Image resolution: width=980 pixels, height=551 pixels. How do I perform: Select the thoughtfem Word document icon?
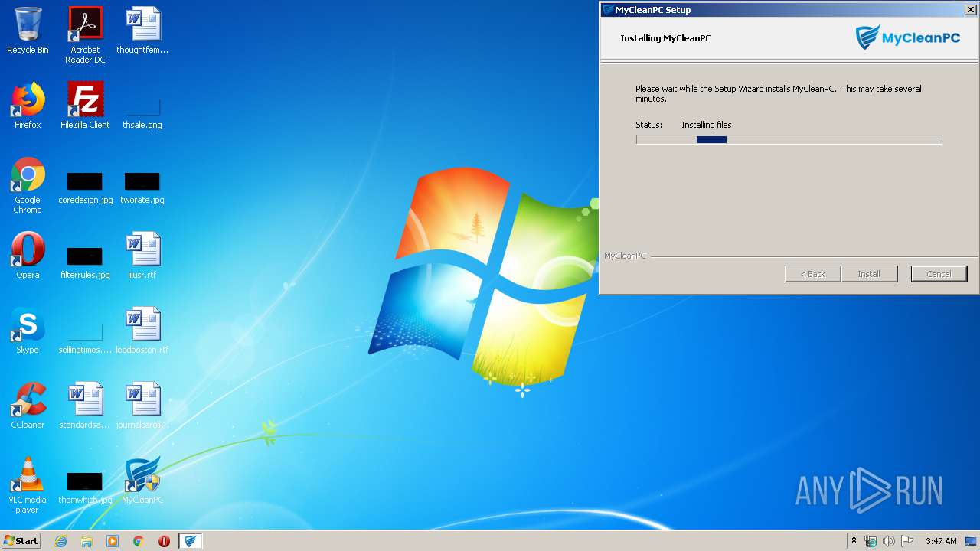click(142, 31)
